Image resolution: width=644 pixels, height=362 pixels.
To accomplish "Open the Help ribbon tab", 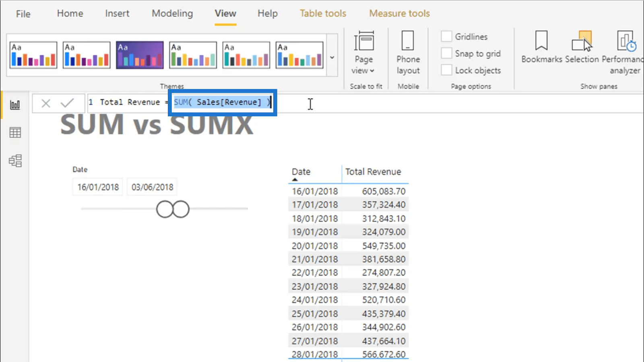I will [268, 13].
